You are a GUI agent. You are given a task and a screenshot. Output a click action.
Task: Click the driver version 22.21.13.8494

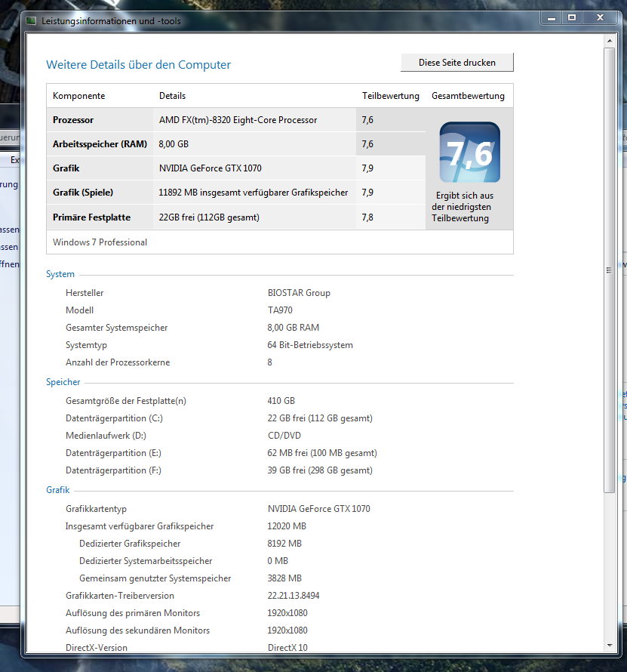(x=294, y=596)
